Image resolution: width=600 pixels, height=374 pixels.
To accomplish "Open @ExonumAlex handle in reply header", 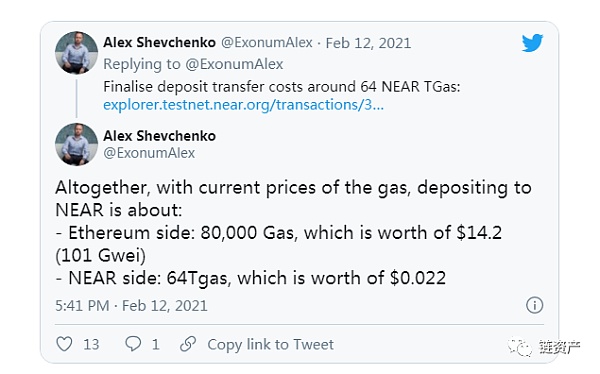I will click(267, 42).
